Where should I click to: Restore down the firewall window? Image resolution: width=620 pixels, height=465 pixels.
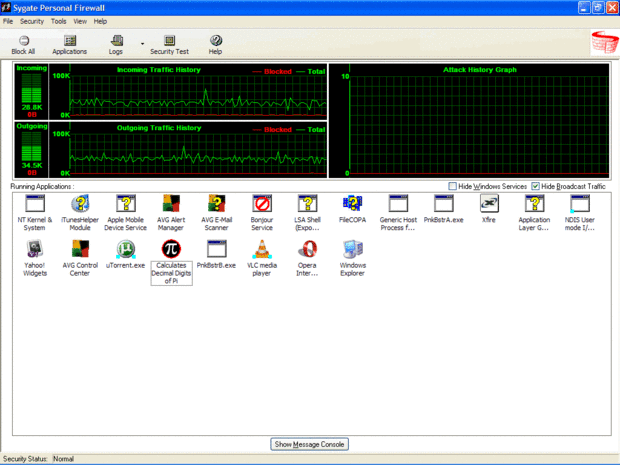598,8
